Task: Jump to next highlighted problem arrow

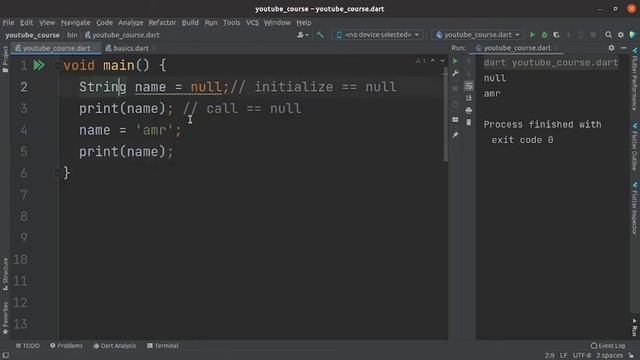Action: (442, 61)
